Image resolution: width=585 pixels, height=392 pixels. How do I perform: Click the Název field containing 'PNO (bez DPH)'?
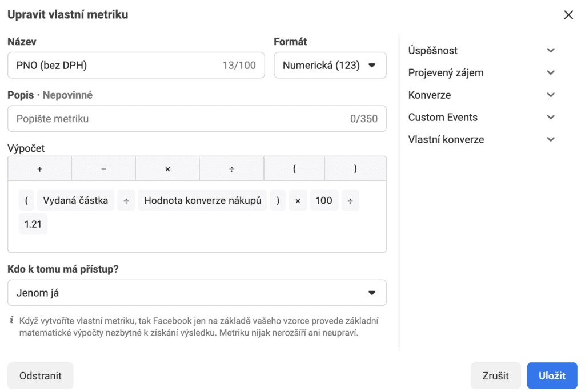coord(135,64)
